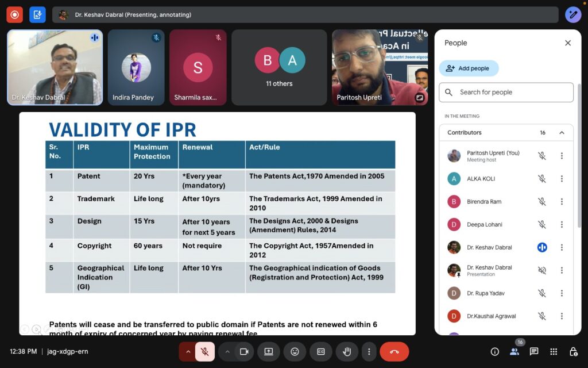
Task: Collapse the Contributors list
Action: 562,133
